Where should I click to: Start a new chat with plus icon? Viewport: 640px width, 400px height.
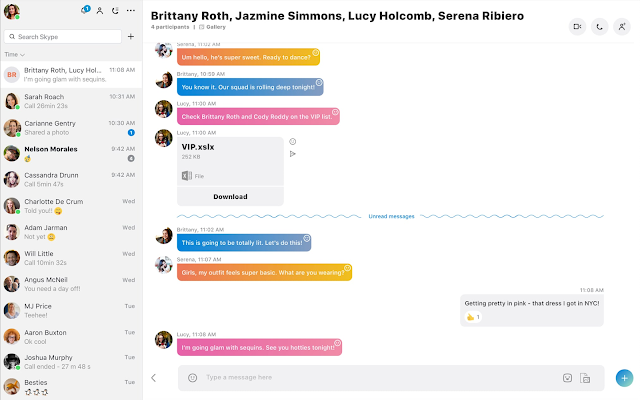pyautogui.click(x=131, y=36)
